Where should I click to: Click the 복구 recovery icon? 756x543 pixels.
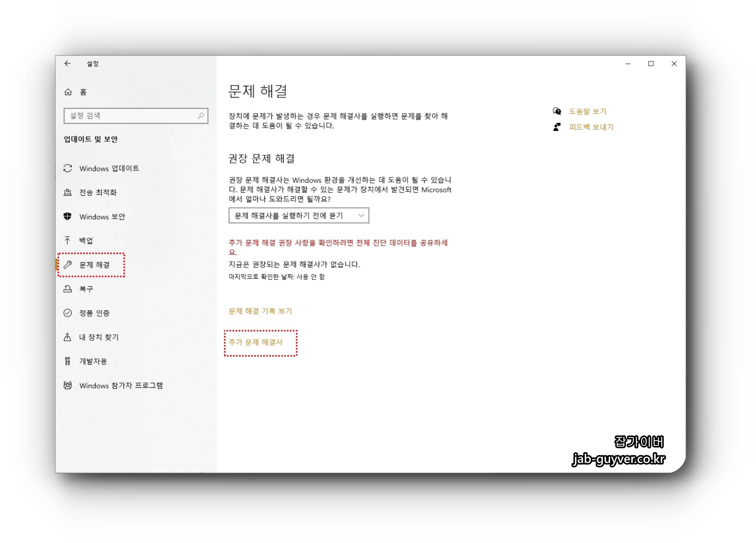coord(68,289)
